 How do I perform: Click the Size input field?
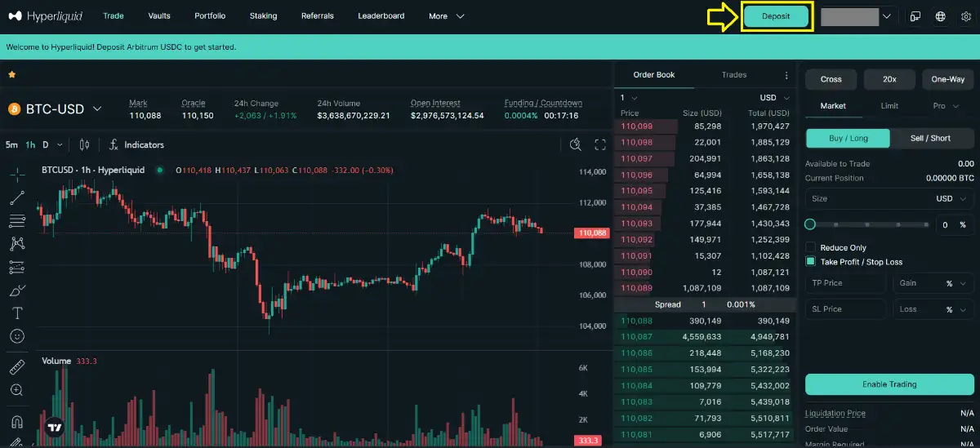point(889,198)
